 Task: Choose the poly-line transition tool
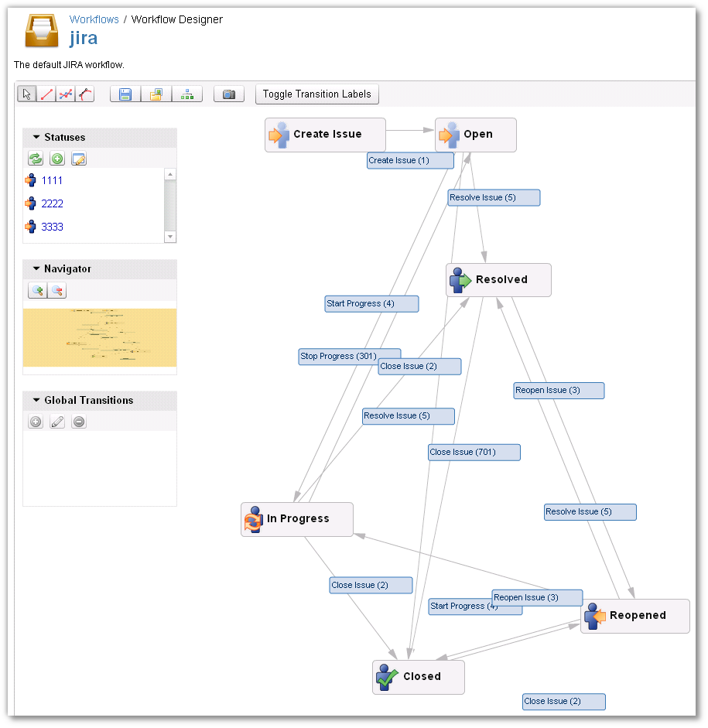[x=66, y=94]
